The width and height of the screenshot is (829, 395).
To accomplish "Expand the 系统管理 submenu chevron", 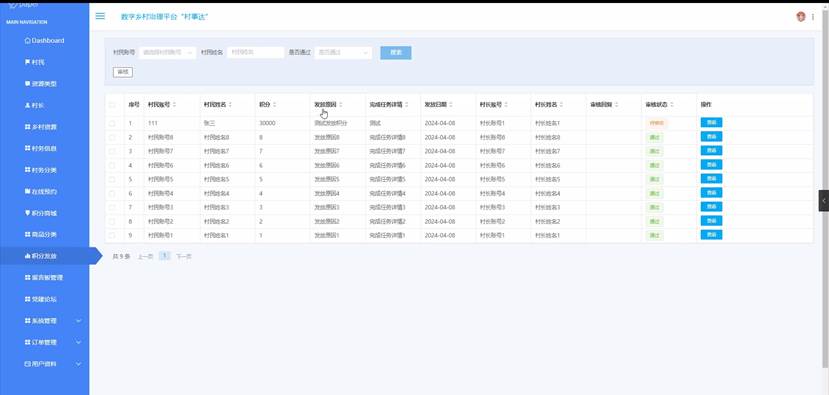I will 79,321.
